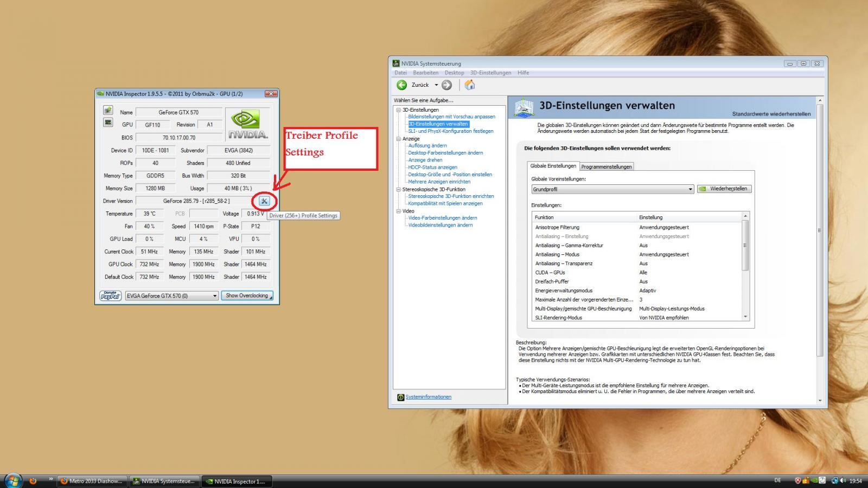Click the volume icon in system tray
Image resolution: width=868 pixels, height=488 pixels.
tap(843, 480)
